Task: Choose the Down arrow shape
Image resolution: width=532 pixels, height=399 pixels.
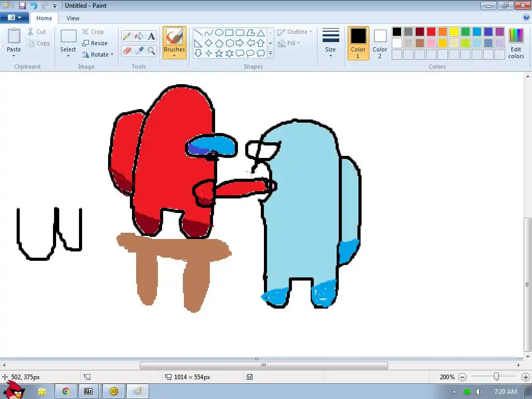Action: [x=198, y=54]
